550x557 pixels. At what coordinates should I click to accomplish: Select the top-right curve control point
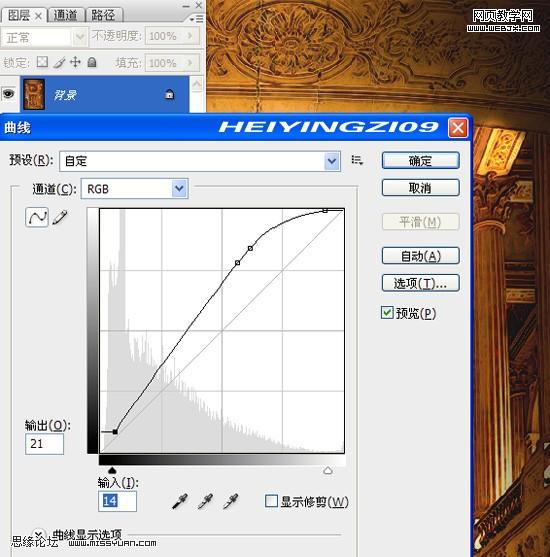point(325,211)
